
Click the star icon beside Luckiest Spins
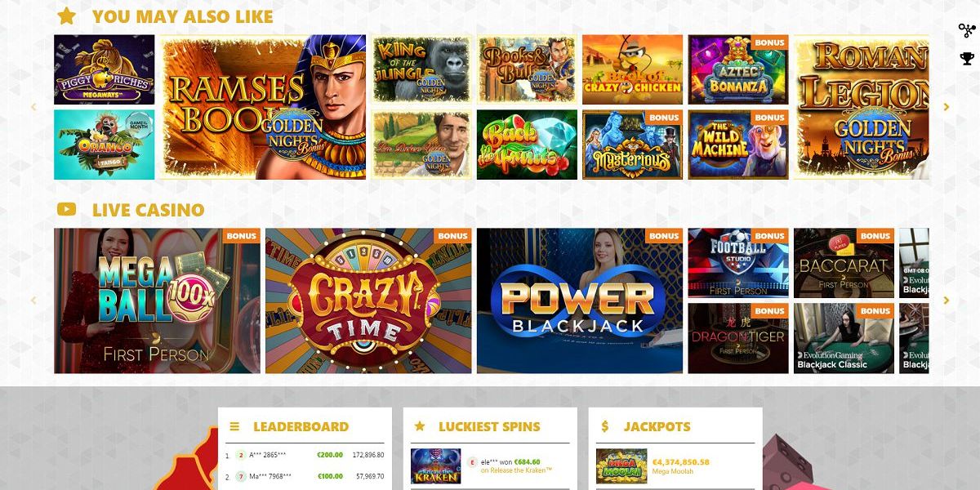(420, 426)
